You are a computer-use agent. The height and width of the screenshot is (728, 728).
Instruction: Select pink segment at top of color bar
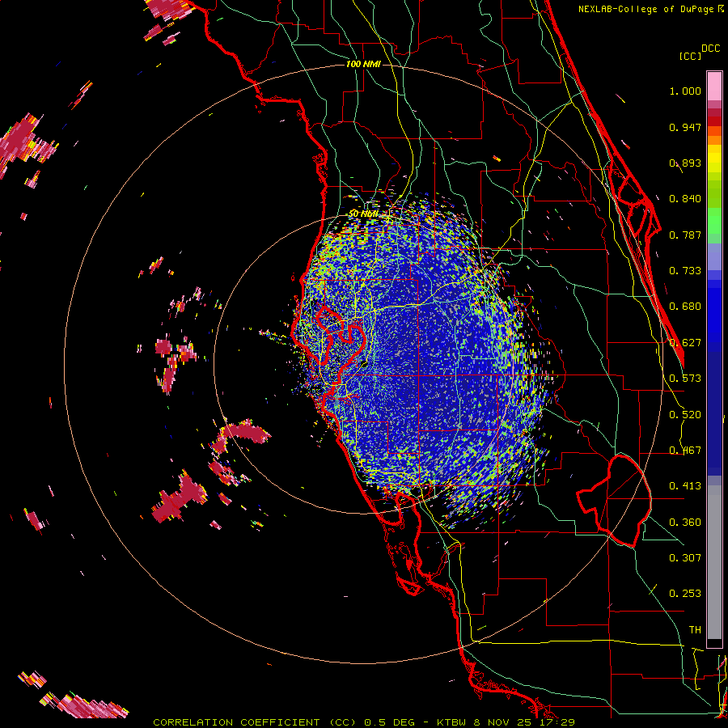pos(714,86)
